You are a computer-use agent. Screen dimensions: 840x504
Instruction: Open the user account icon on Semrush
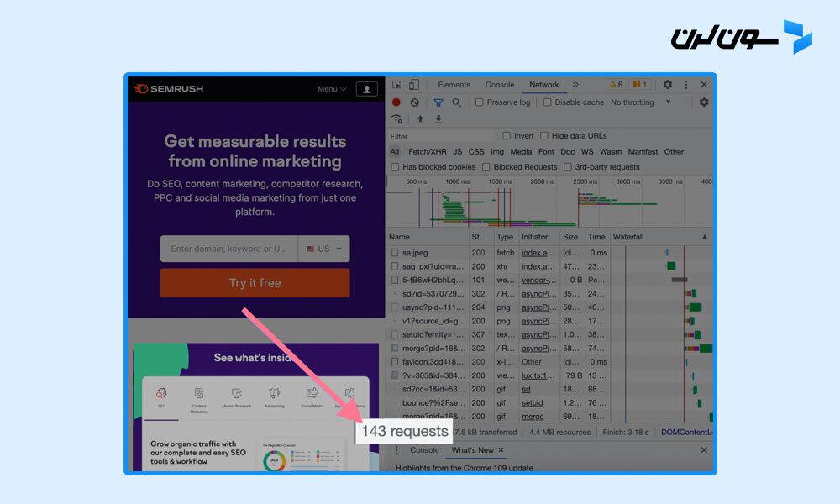tap(367, 89)
